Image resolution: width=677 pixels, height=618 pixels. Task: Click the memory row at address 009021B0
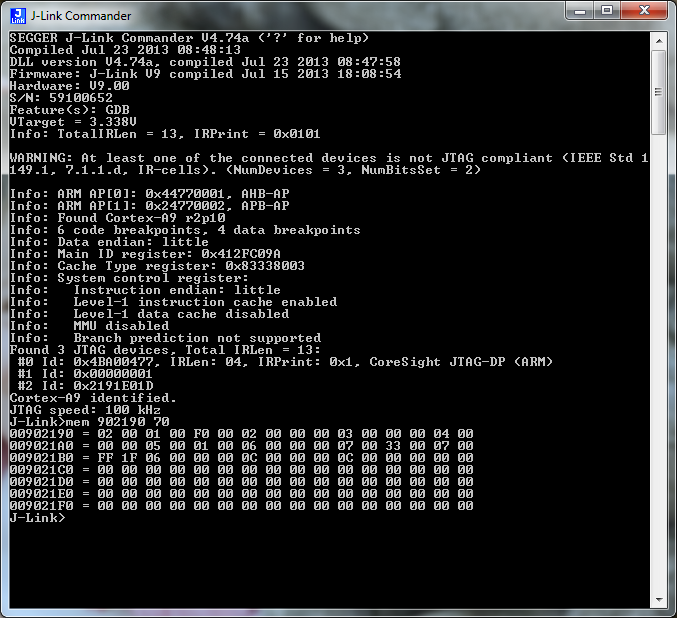pos(241,458)
